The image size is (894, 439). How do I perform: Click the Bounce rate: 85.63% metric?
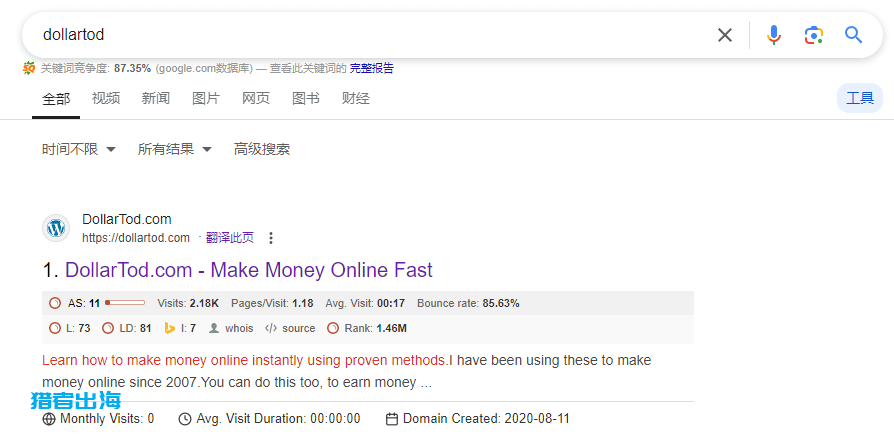click(x=468, y=303)
